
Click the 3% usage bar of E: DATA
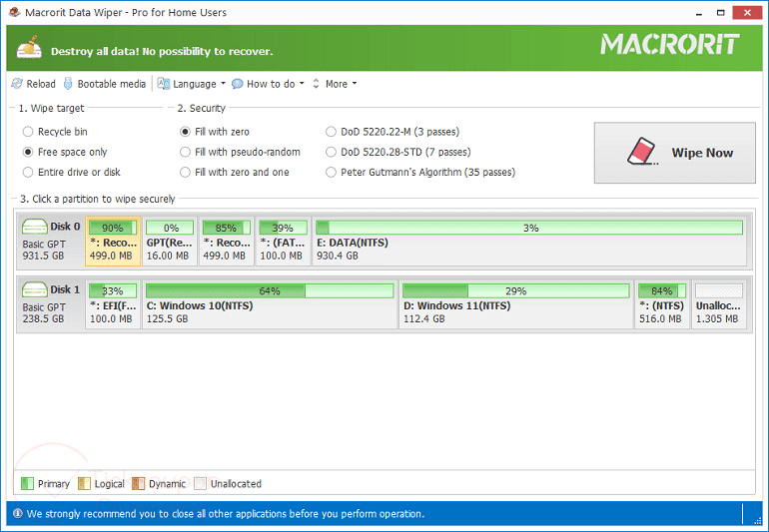(x=529, y=228)
